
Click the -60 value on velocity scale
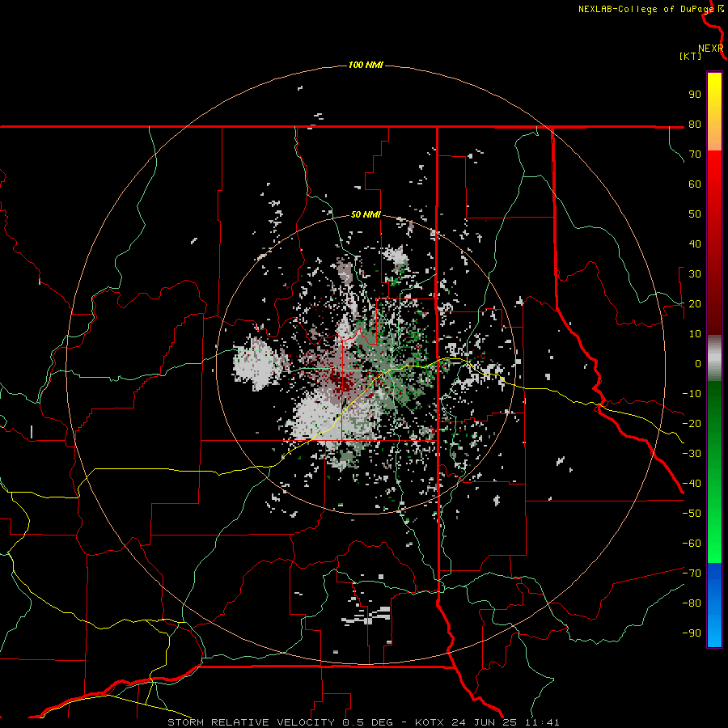[x=692, y=544]
